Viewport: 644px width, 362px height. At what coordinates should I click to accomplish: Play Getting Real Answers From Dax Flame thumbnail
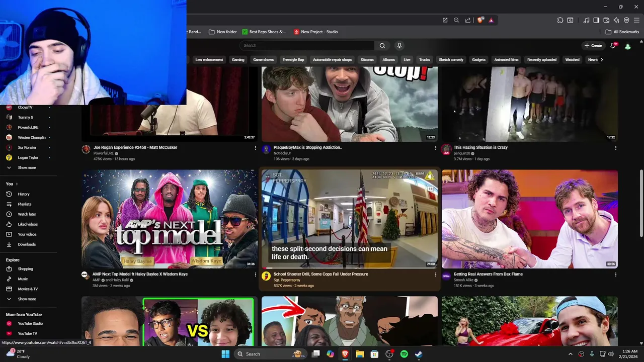(530, 219)
